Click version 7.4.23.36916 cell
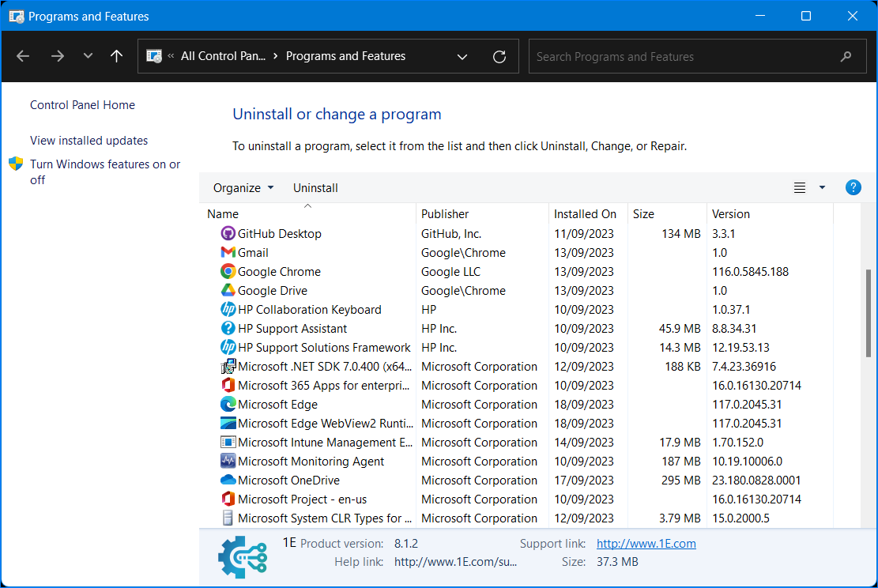878x588 pixels. click(x=744, y=367)
